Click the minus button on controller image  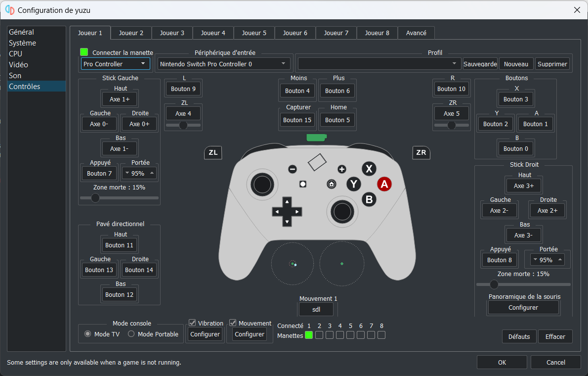(293, 169)
